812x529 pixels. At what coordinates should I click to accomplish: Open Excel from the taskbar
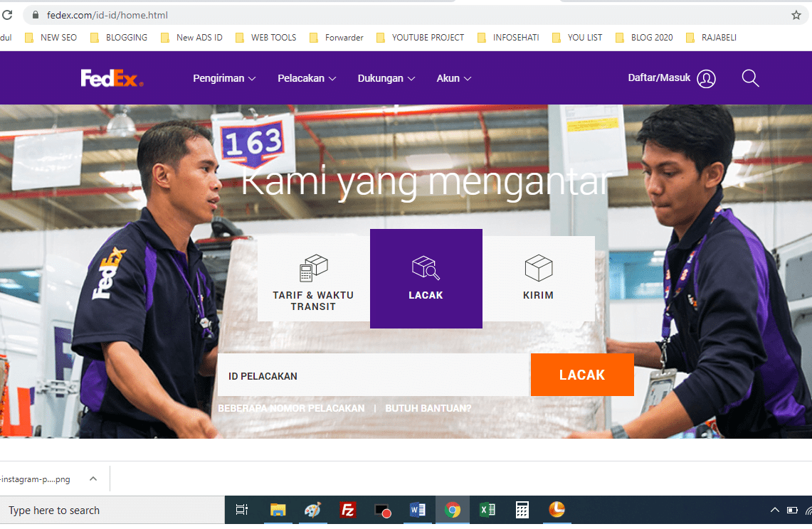487,510
